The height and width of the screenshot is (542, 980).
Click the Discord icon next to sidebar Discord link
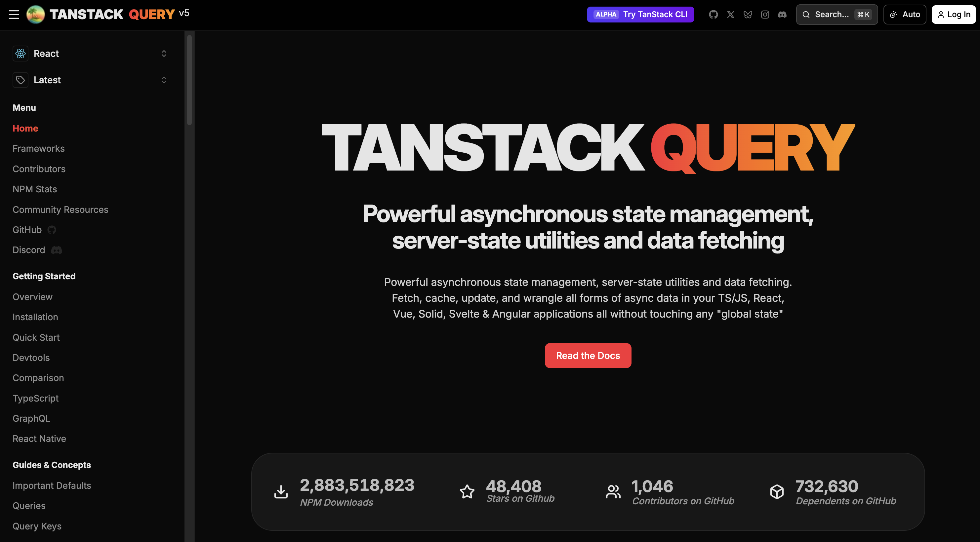[57, 250]
